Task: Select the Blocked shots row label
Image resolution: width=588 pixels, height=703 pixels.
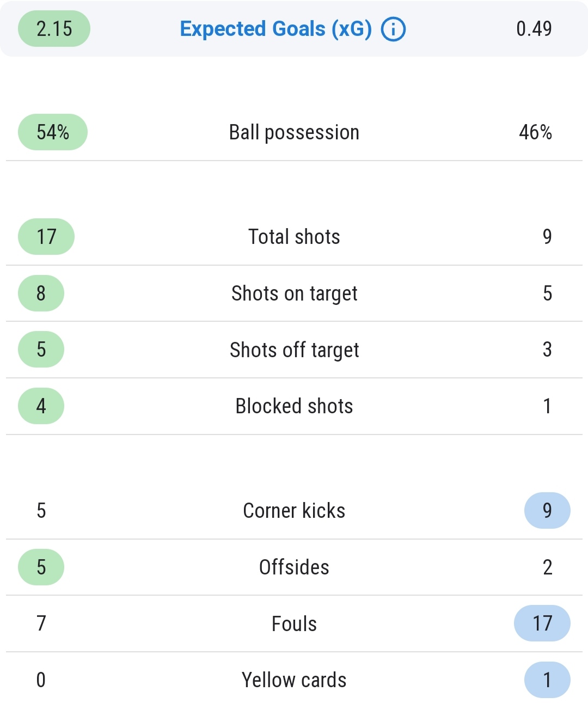Action: pyautogui.click(x=294, y=406)
